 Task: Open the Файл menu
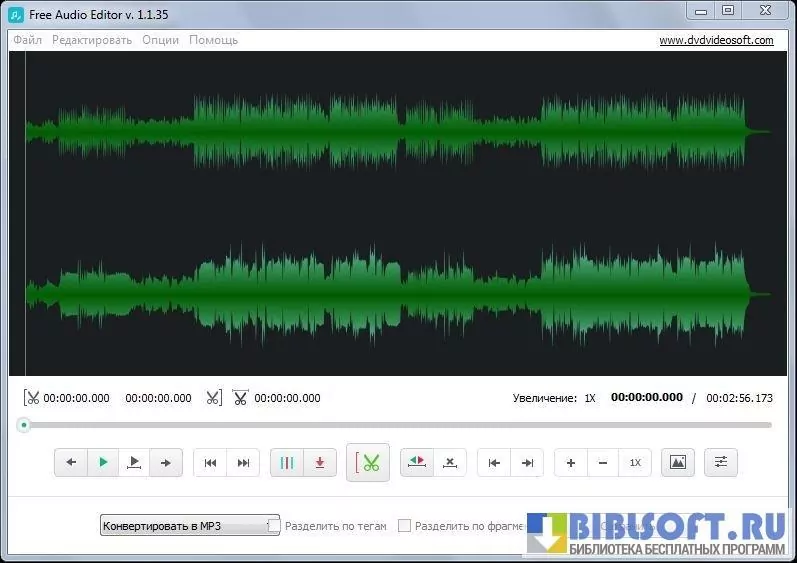coord(28,40)
